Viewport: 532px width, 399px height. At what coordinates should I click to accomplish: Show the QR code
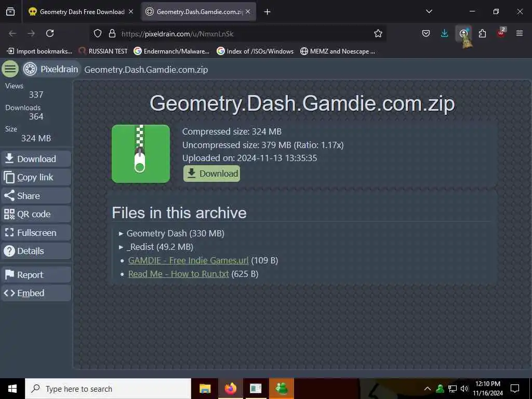[x=36, y=214]
